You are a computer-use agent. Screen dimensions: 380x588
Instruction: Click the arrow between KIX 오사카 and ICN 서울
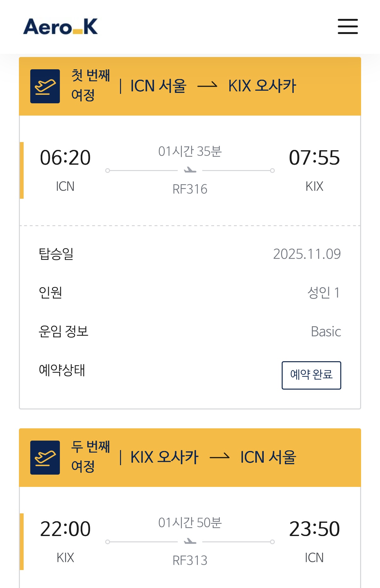click(220, 457)
